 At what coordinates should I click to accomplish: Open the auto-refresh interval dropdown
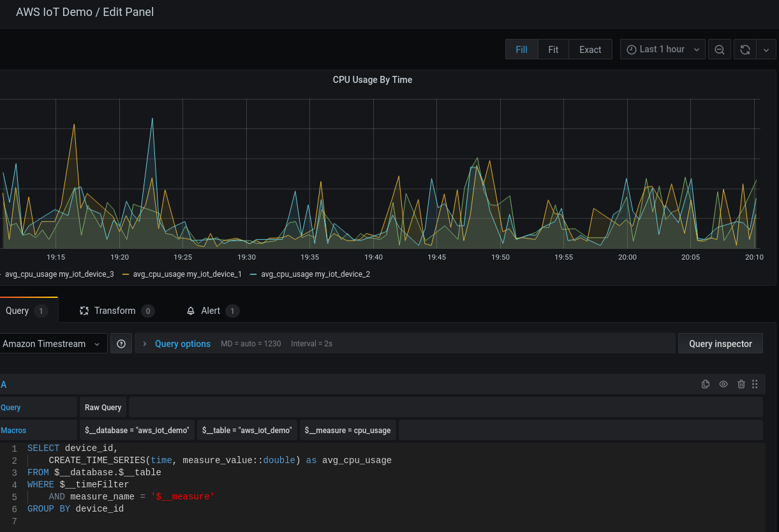pos(766,49)
